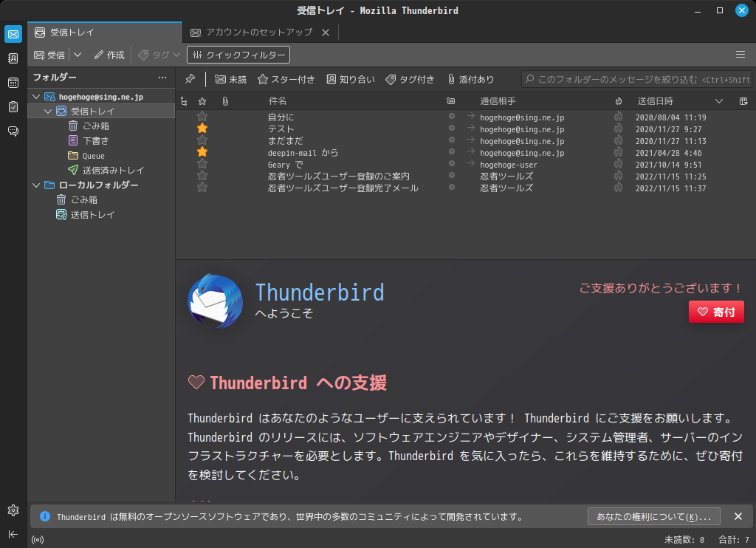Viewport: 756px width, 548px height.
Task: Sort by read status column header
Action: [x=451, y=101]
